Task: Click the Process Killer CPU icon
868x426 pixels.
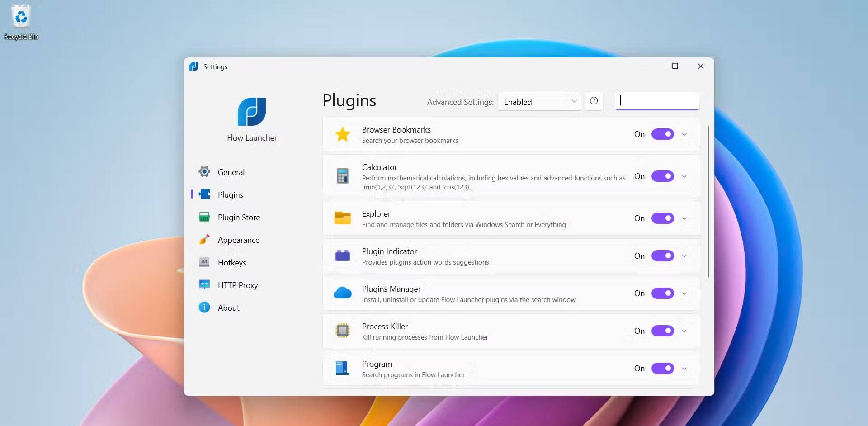Action: 343,331
